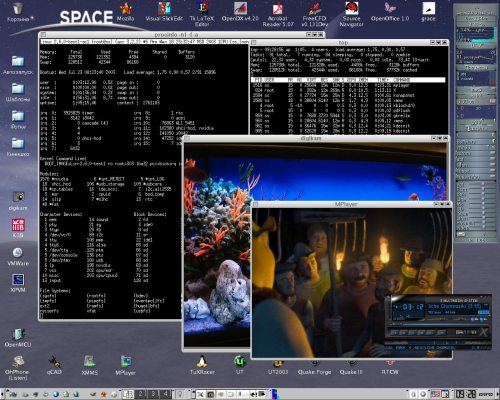This screenshot has height=400, width=500.
Task: Click the top window title bar
Action: click(x=343, y=42)
